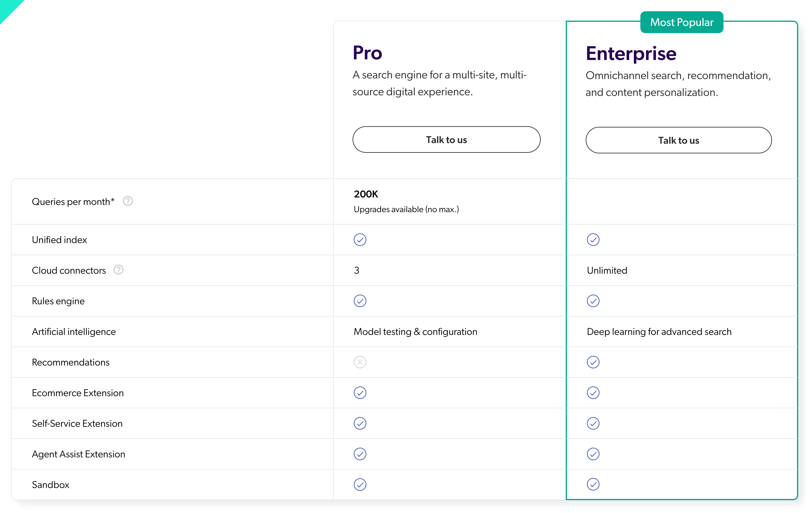This screenshot has height=513, width=812.
Task: Click help icon beside Cloud connectors
Action: [x=118, y=270]
